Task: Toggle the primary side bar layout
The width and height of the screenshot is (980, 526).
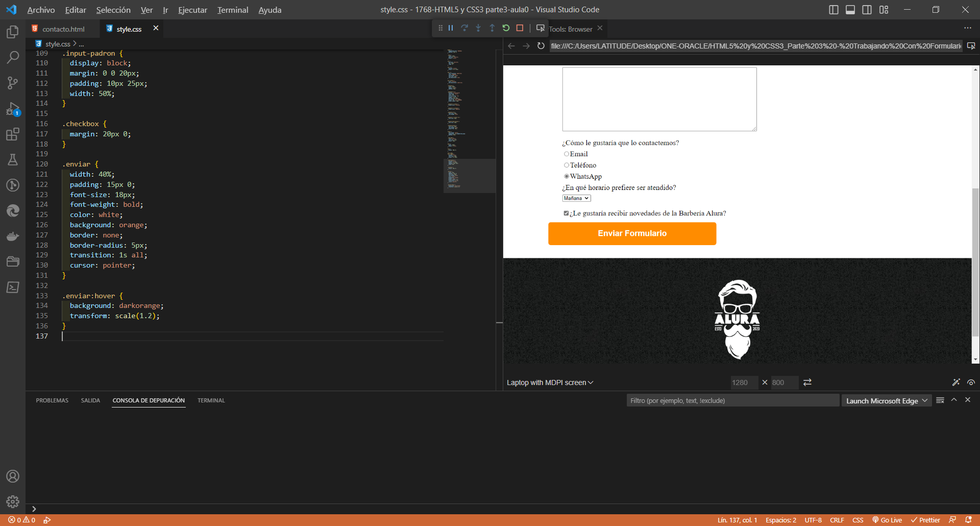Action: [x=834, y=10]
